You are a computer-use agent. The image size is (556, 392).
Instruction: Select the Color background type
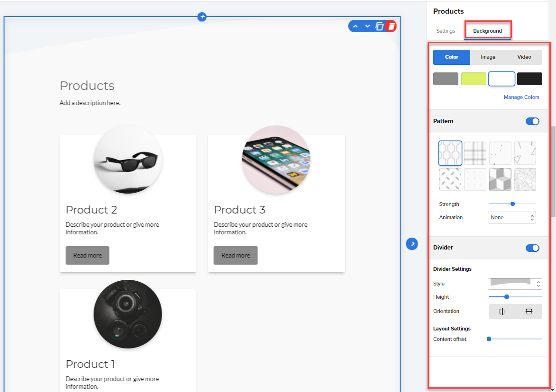(x=451, y=57)
